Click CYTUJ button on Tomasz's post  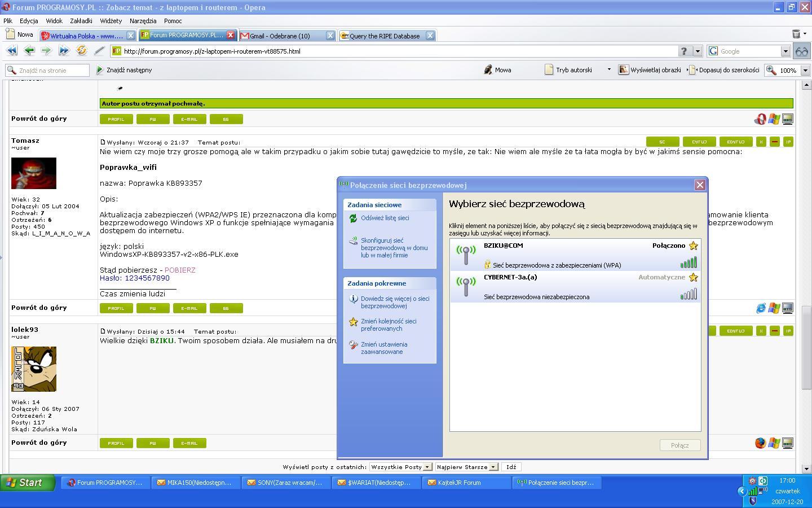pyautogui.click(x=699, y=142)
